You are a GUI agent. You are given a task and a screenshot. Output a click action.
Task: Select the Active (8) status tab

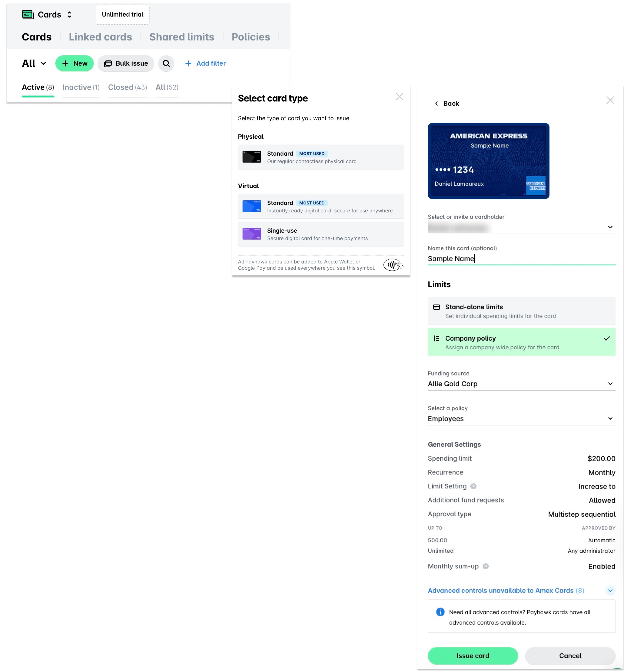(38, 88)
